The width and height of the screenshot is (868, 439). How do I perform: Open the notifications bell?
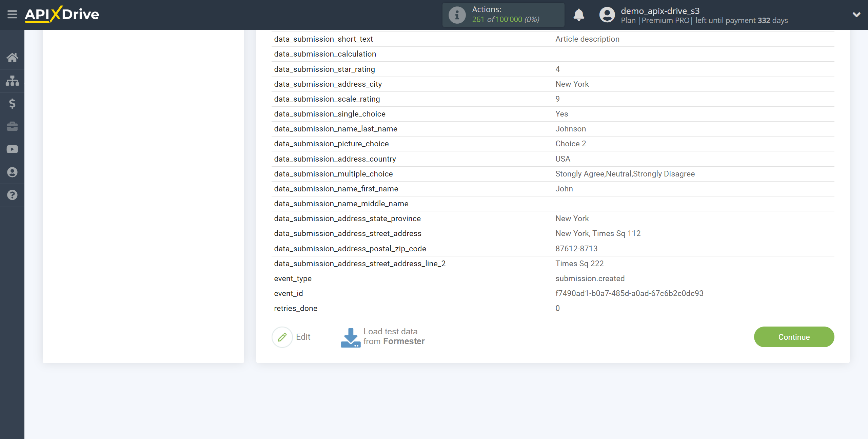[579, 15]
